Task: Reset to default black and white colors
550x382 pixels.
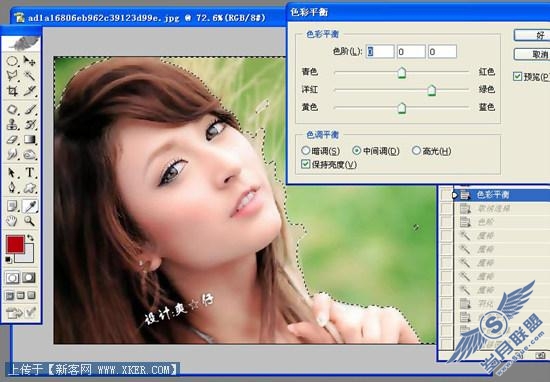Action: 8,260
